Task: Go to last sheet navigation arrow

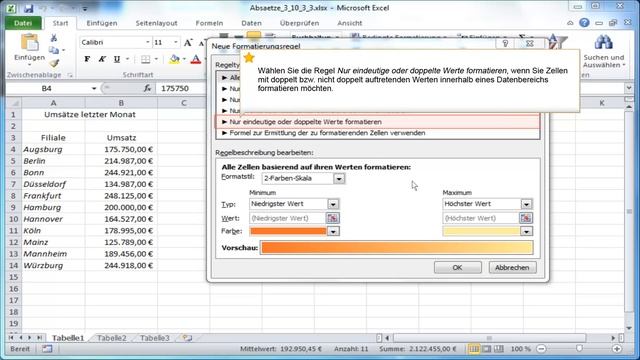Action: (39, 338)
